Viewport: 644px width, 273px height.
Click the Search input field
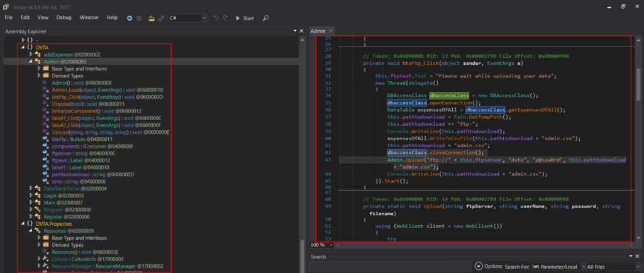click(x=390, y=267)
